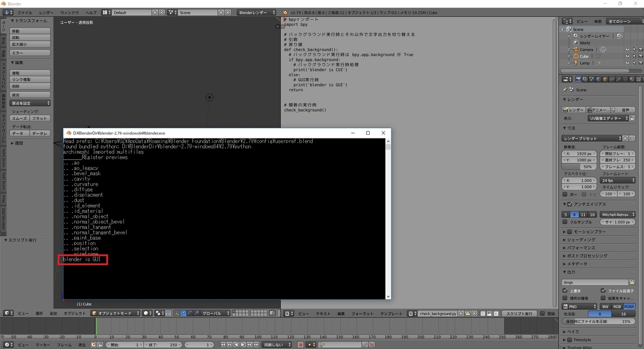Image resolution: width=644 pixels, height=349 pixels.
Task: Click the スムーズ shading button
Action: [20, 118]
